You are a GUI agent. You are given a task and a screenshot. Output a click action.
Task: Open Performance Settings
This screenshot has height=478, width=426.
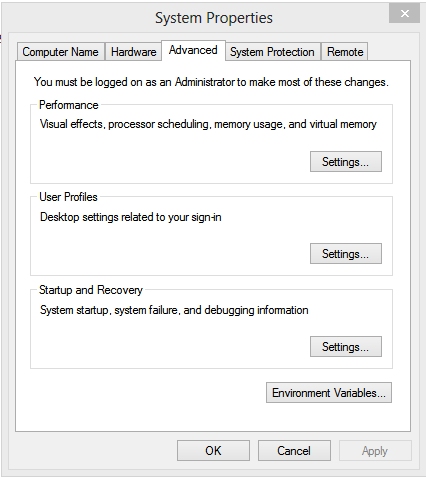346,162
